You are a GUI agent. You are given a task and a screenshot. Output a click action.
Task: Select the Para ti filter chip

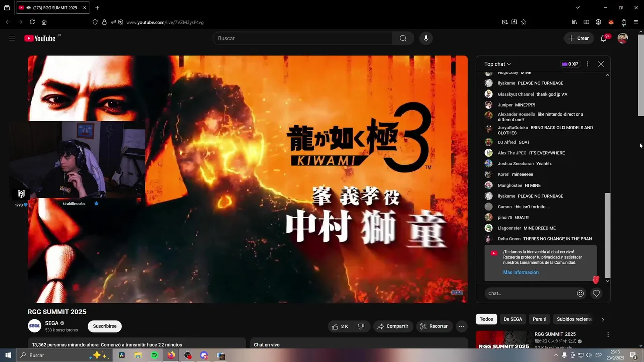pyautogui.click(x=540, y=319)
